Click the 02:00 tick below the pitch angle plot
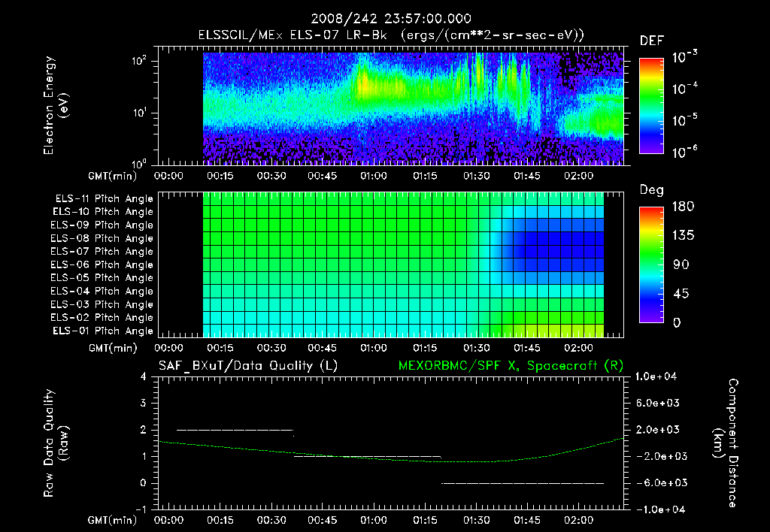 (578, 348)
